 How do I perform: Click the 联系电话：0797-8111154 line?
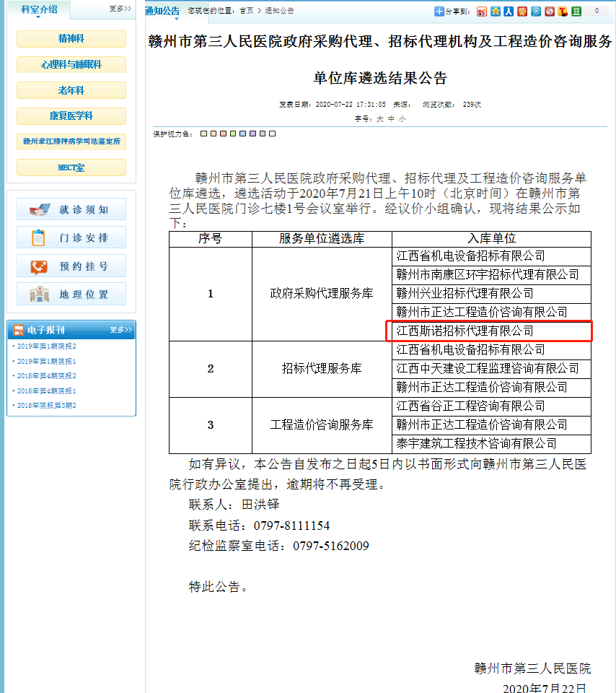click(x=259, y=526)
